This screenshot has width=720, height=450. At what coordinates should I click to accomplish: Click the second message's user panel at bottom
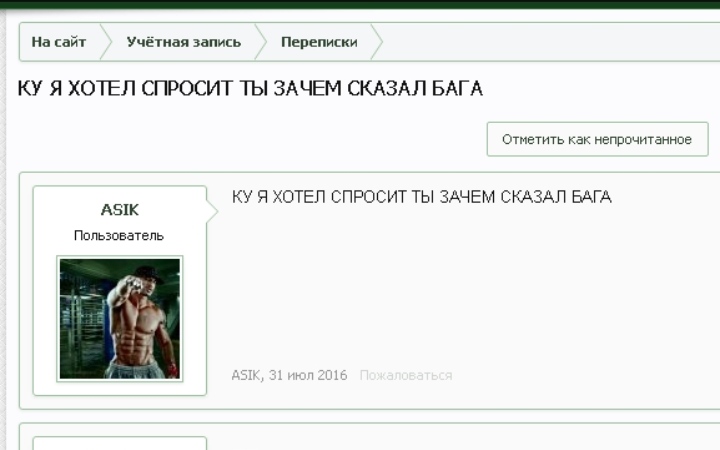tap(120, 443)
